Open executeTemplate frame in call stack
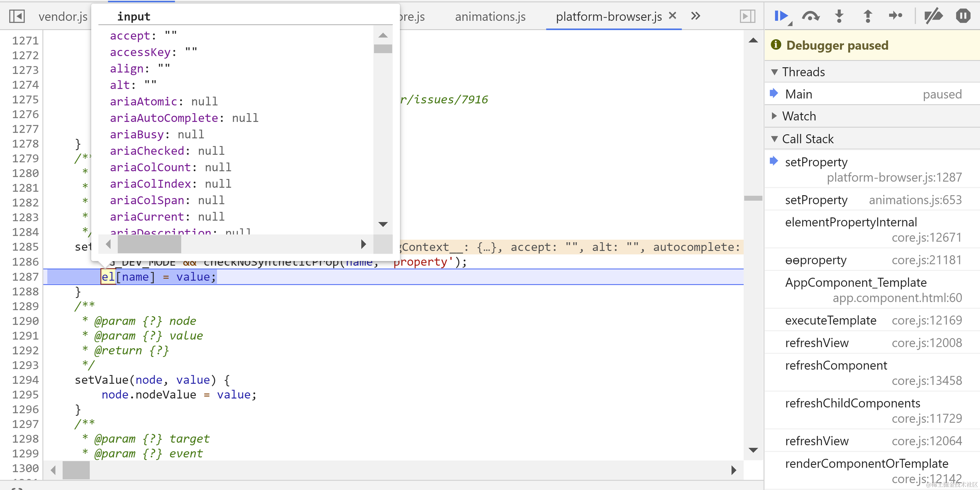 [x=831, y=320]
